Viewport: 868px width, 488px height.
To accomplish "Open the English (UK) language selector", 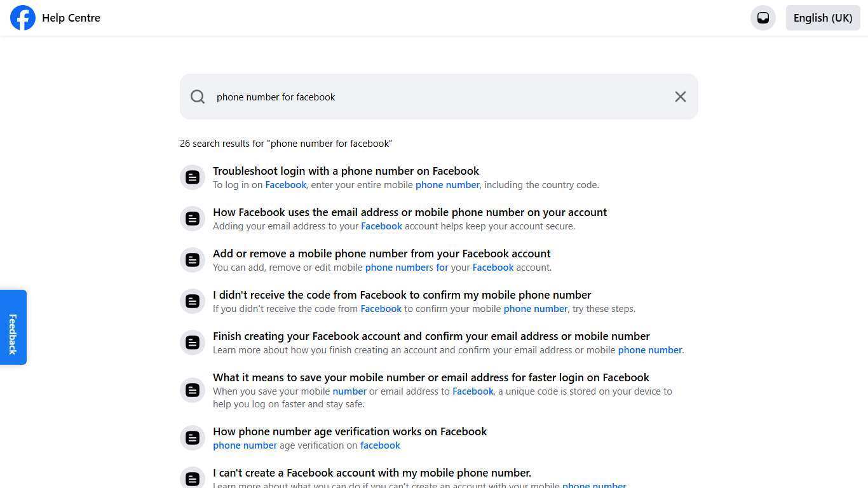I will coord(822,18).
